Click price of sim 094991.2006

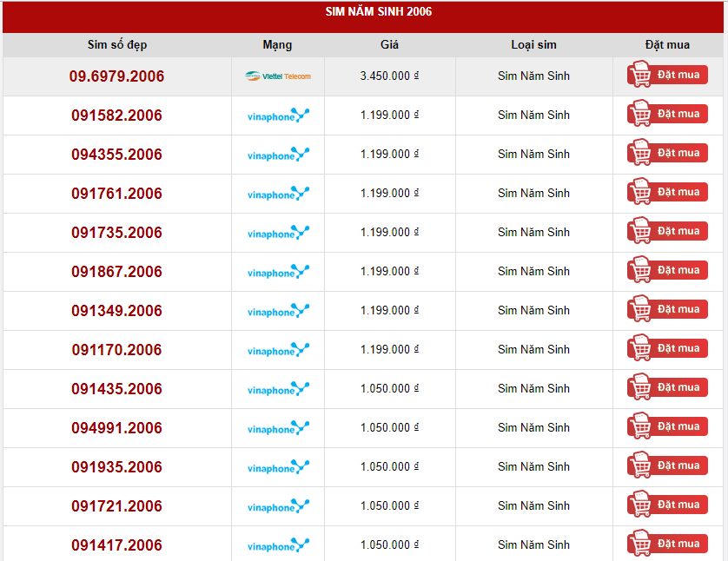(x=389, y=427)
